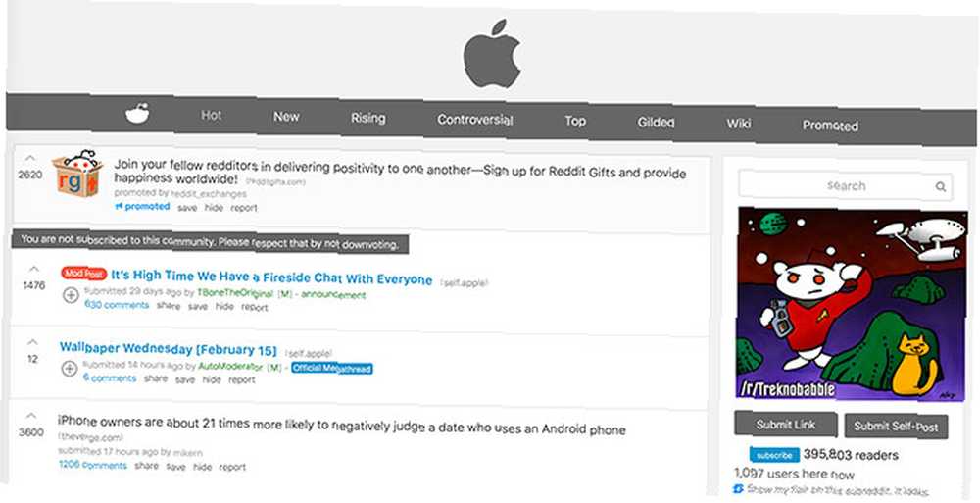Click the Reddit alien icon in nav bar
Screen dimensions: 980x503
(x=137, y=113)
